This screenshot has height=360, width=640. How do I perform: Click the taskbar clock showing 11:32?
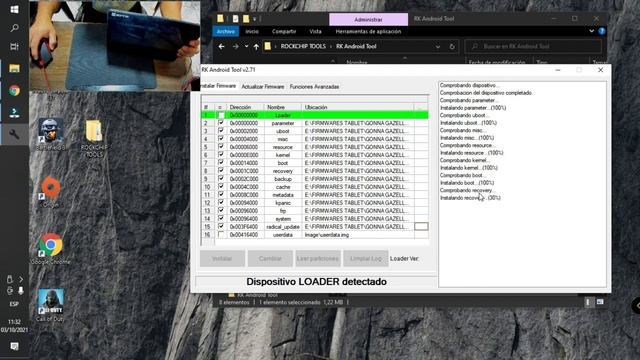coord(14,325)
